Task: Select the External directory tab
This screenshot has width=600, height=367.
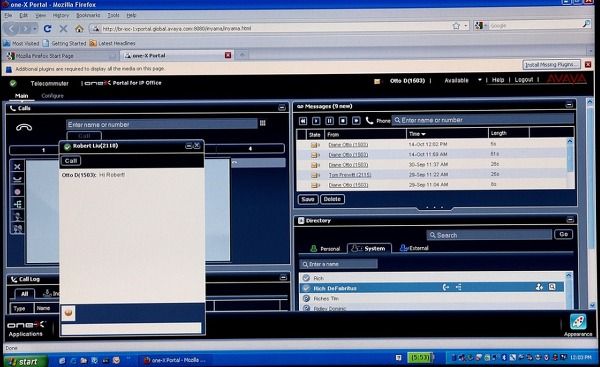Action: pyautogui.click(x=414, y=248)
